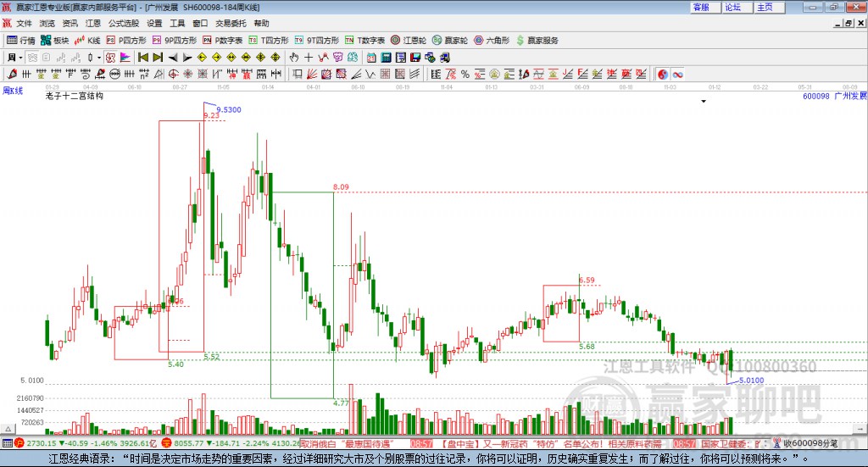The image size is (868, 467).
Task: Click the 盘中宝 news ticker headline
Action: click(x=551, y=444)
